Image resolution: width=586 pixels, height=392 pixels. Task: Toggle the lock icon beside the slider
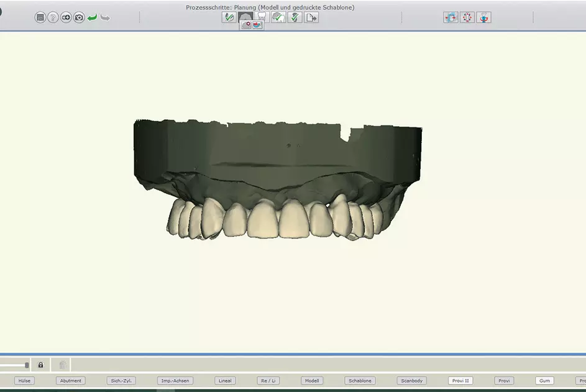(41, 365)
